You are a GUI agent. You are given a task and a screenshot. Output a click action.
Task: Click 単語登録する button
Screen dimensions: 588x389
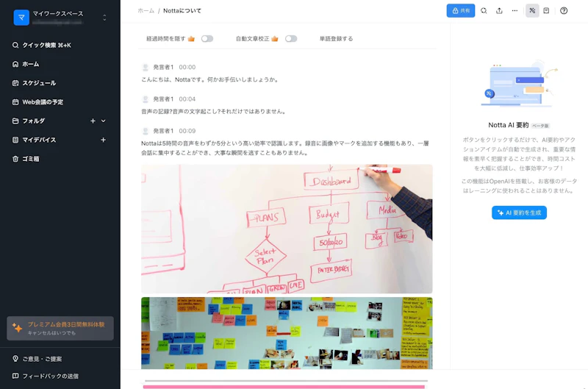(336, 39)
